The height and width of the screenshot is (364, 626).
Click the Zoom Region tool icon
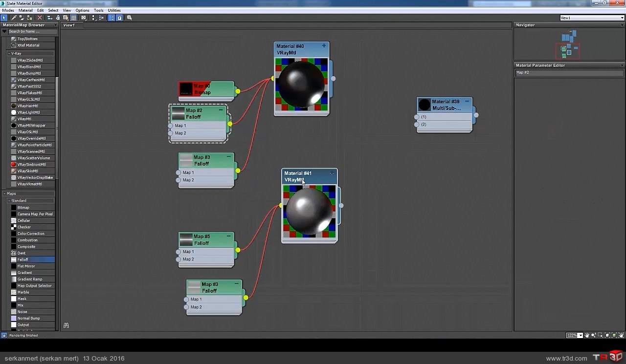pyautogui.click(x=600, y=335)
